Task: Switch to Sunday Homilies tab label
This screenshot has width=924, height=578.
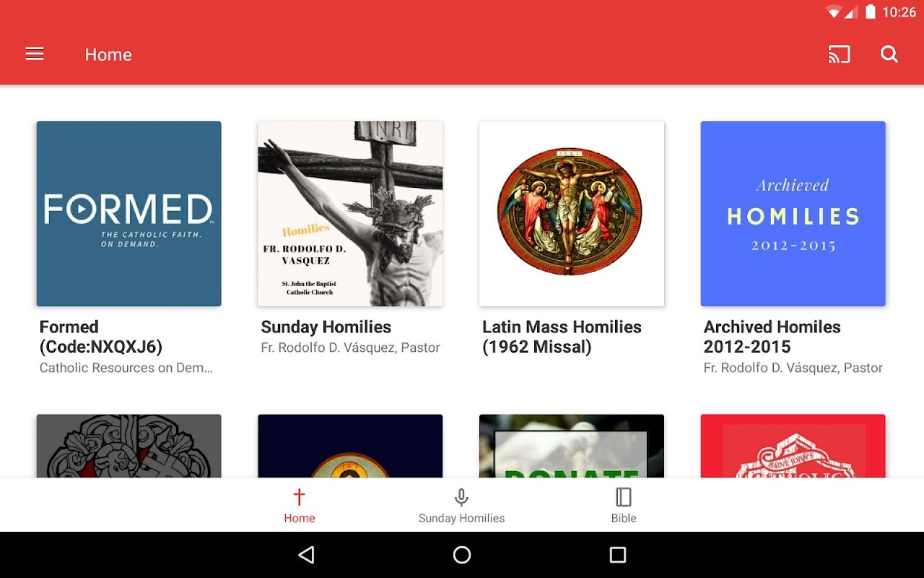Action: (x=461, y=518)
